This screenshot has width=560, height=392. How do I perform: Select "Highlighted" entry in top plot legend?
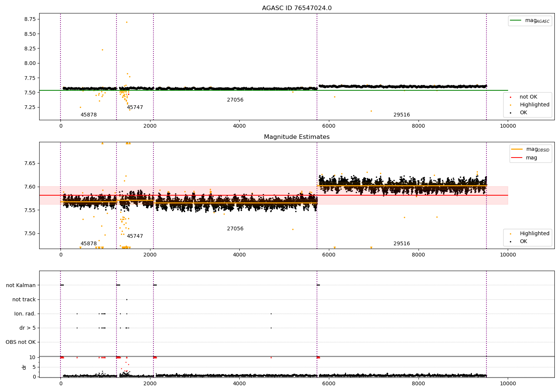535,105
